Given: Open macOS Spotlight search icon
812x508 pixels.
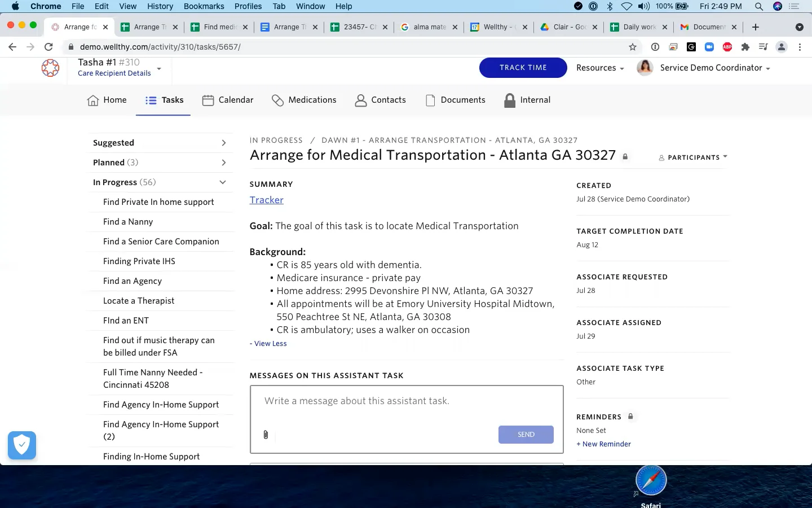Looking at the screenshot, I should click(759, 6).
